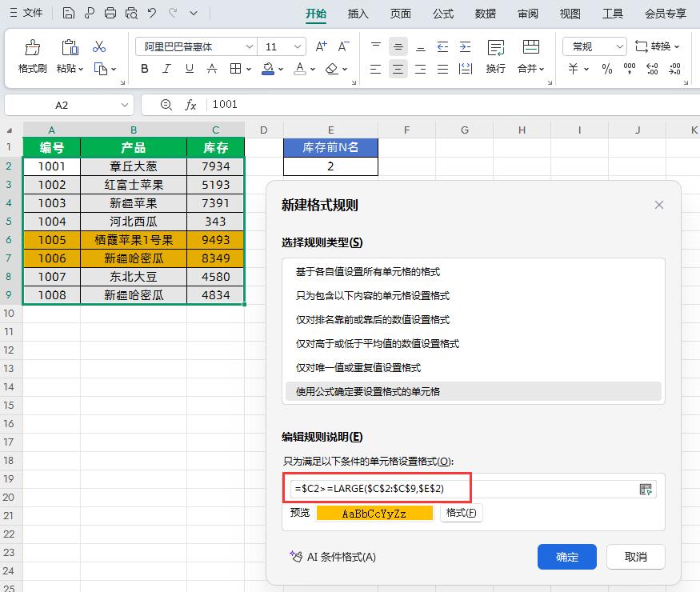Viewport: 700px width, 592px height.
Task: Toggle Bold formatting
Action: point(145,69)
